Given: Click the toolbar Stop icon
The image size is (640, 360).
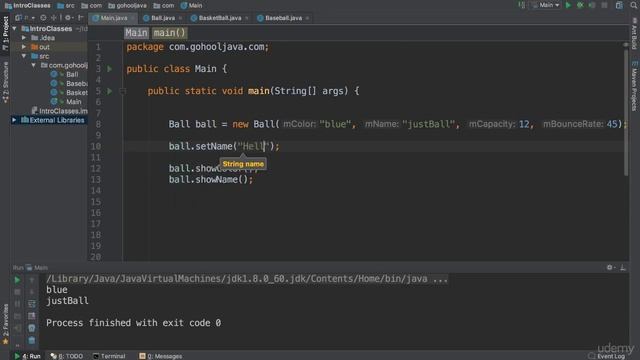Looking at the screenshot, I should click(604, 5).
